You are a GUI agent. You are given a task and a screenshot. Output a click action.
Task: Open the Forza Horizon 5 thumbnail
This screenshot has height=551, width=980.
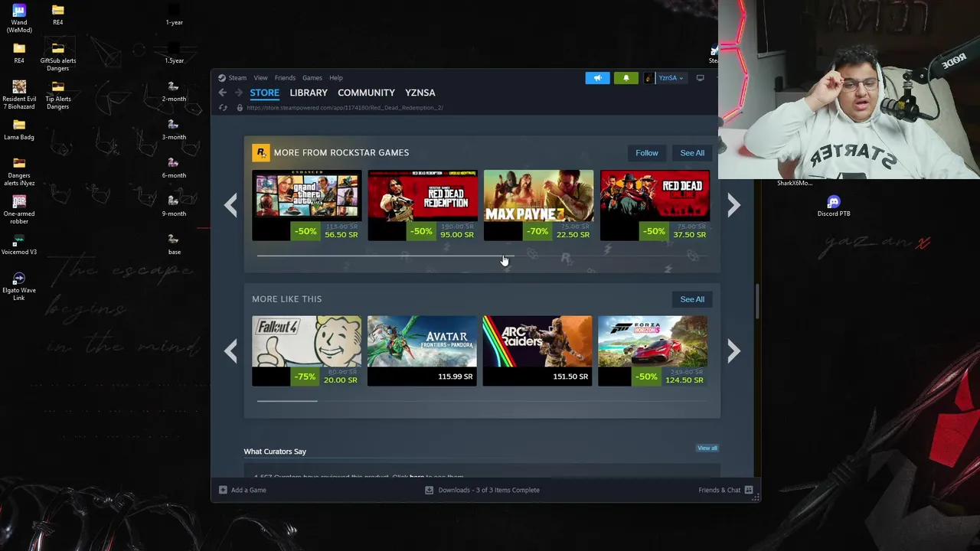point(652,351)
